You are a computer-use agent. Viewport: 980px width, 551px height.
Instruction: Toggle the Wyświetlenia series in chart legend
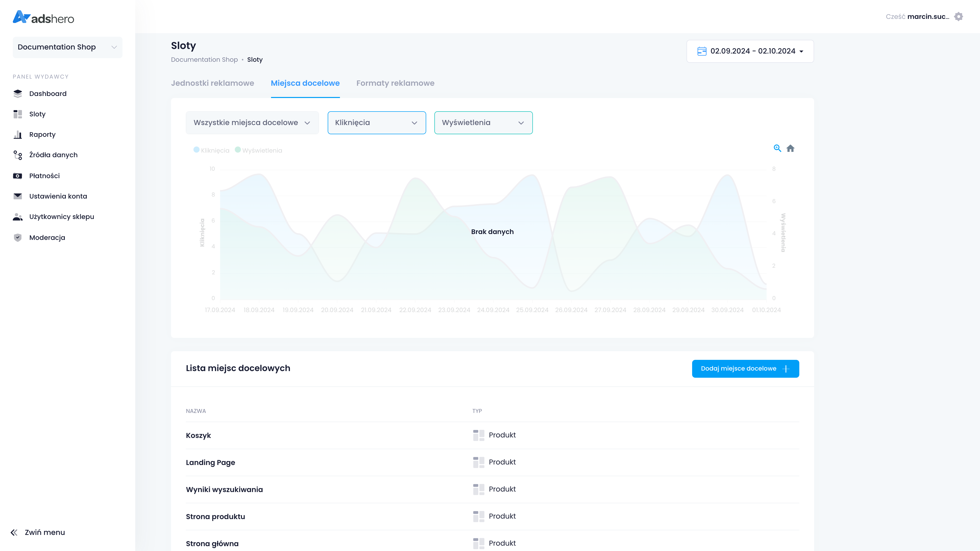tap(259, 150)
